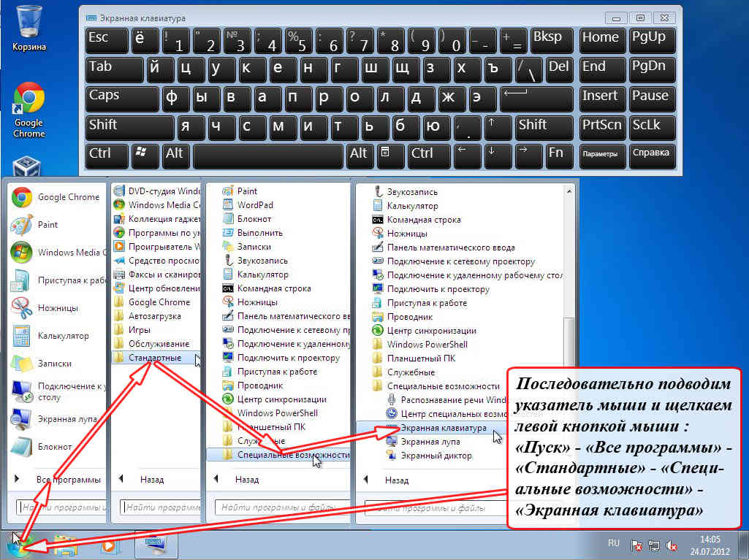
Task: Click the Bksp key on keyboard
Action: [551, 40]
